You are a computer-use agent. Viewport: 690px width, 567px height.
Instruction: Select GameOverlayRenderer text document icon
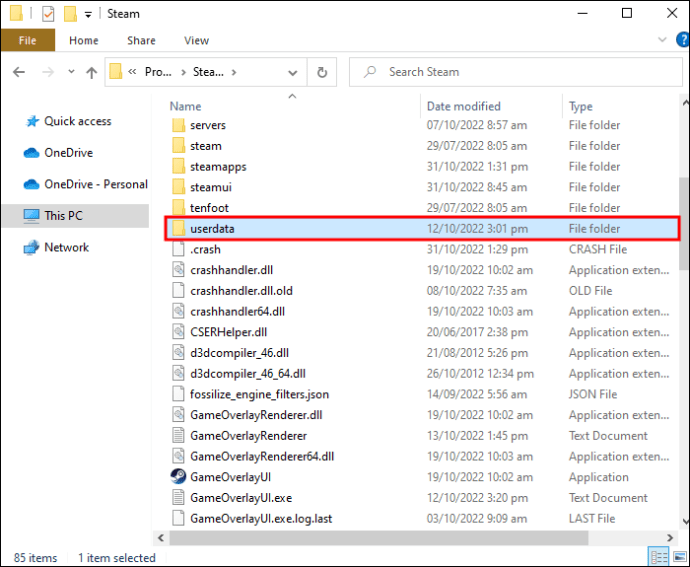[x=178, y=435]
